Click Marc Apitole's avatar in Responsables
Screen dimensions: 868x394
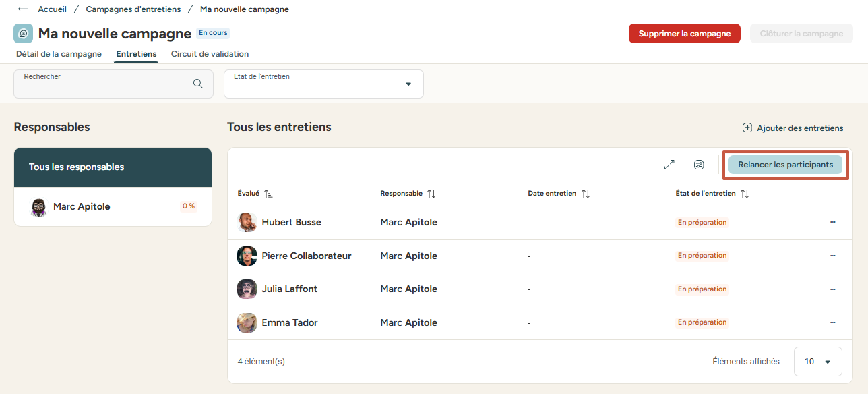click(x=39, y=206)
